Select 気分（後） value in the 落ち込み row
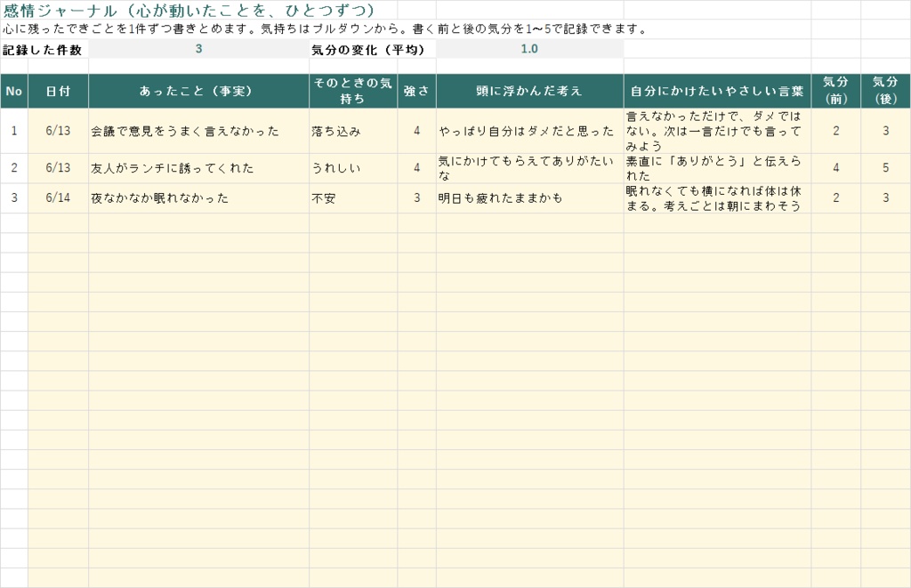 [885, 131]
